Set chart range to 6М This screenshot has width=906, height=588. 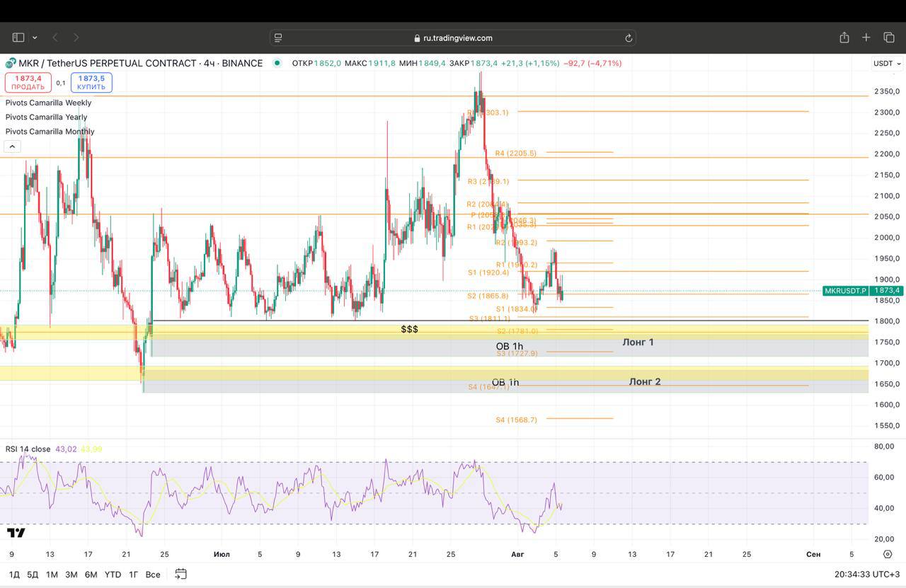tap(91, 575)
